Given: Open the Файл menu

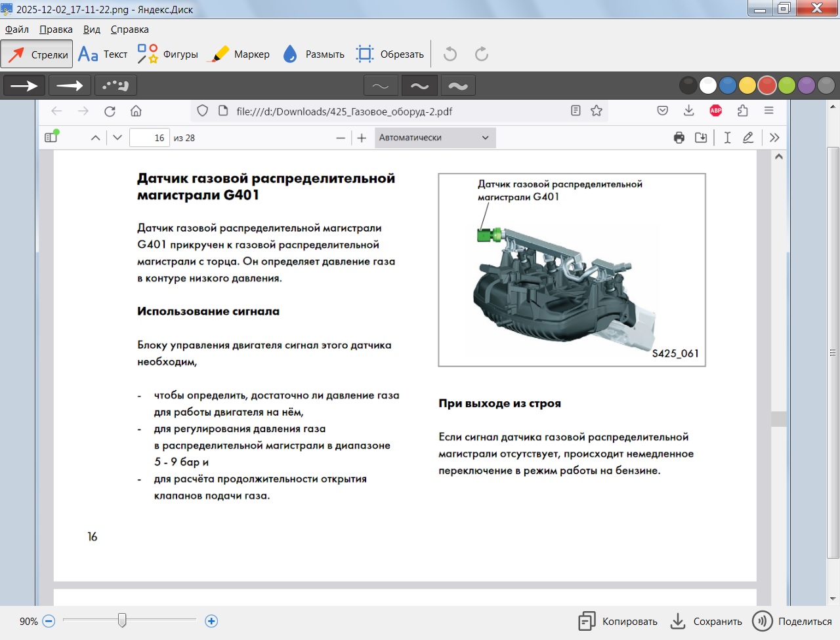Looking at the screenshot, I should click(17, 30).
